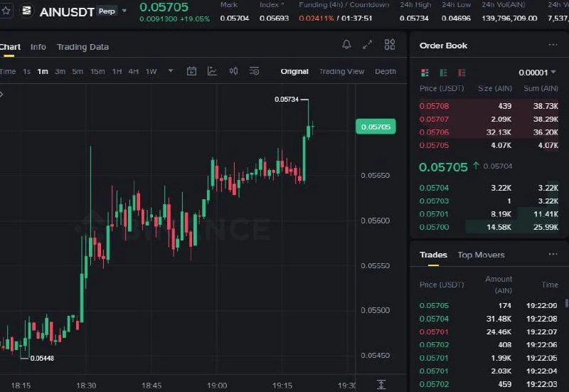Click the bid price 0.05704 row

pyautogui.click(x=489, y=188)
